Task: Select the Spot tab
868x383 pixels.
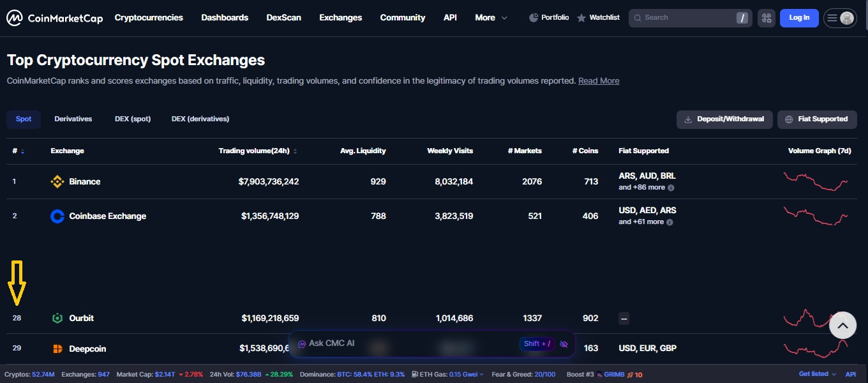Action: (24, 119)
